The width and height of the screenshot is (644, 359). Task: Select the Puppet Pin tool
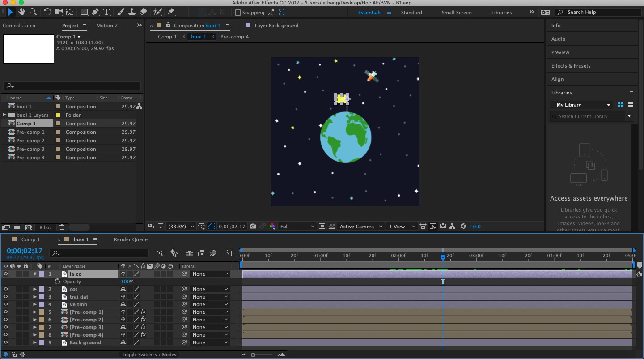[x=171, y=12]
